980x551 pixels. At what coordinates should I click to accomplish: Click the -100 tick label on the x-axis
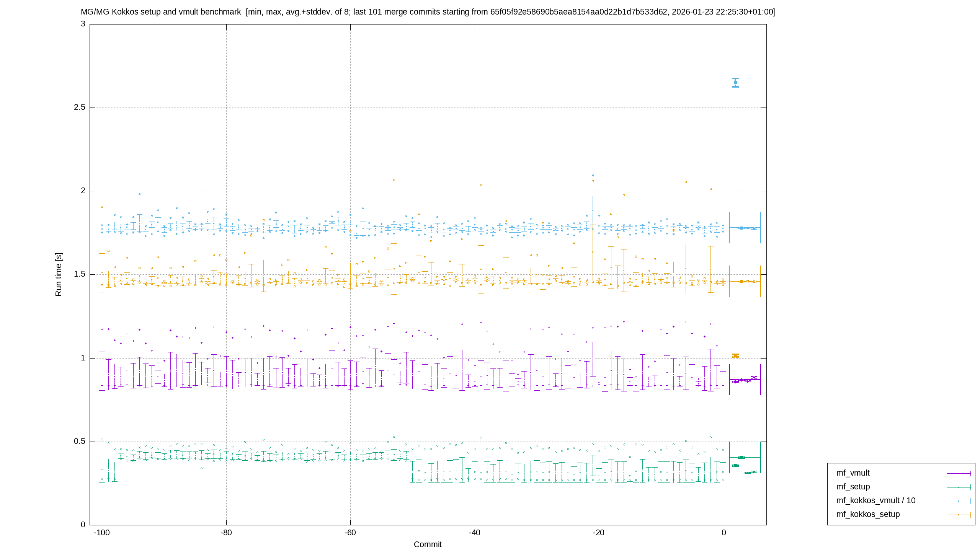point(102,533)
